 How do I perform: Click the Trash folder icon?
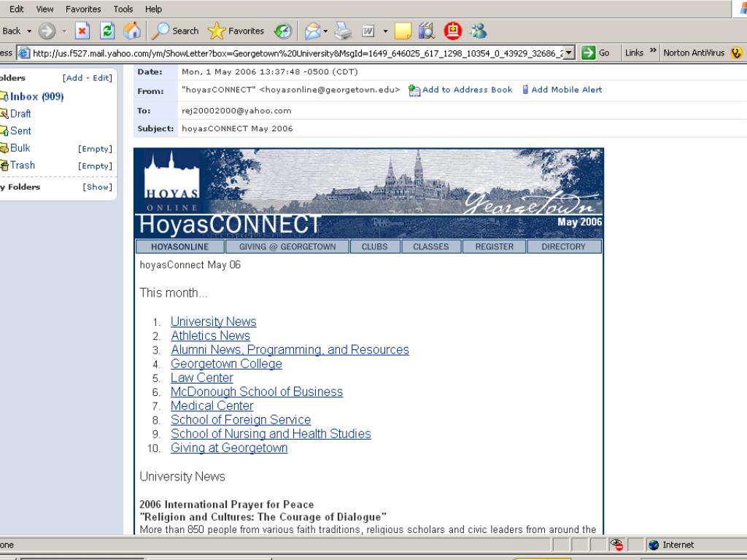click(4, 166)
